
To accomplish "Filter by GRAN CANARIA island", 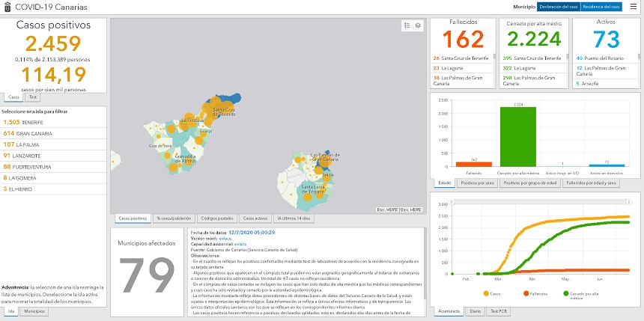I will pos(25,133).
